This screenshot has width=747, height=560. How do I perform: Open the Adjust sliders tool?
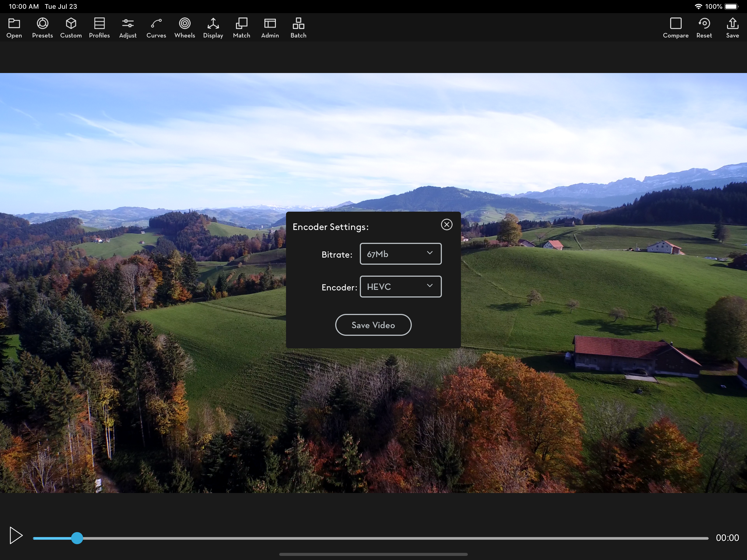[128, 28]
